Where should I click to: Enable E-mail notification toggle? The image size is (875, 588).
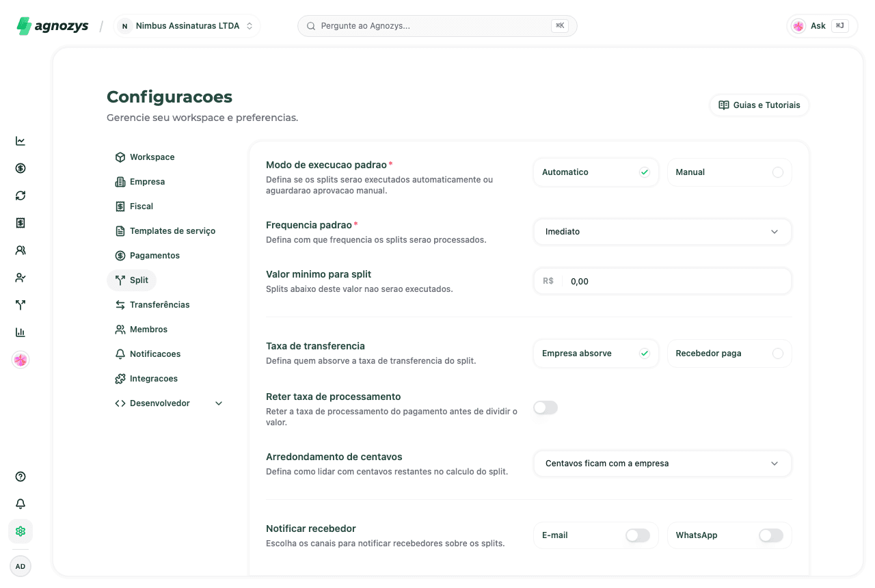[637, 535]
